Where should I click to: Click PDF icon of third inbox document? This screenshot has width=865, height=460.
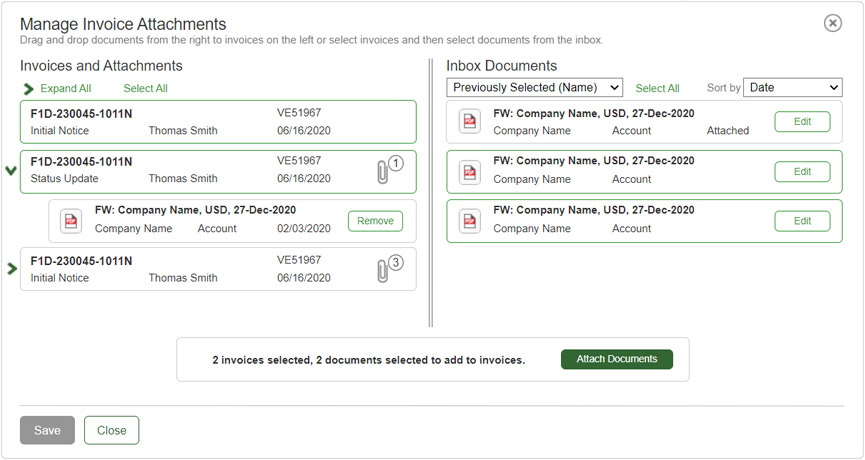(x=469, y=221)
